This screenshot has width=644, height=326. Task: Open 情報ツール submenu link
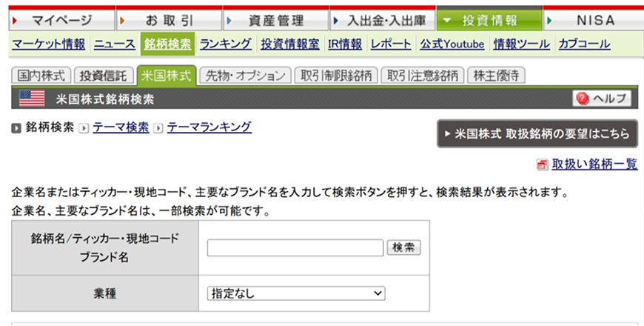point(521,44)
